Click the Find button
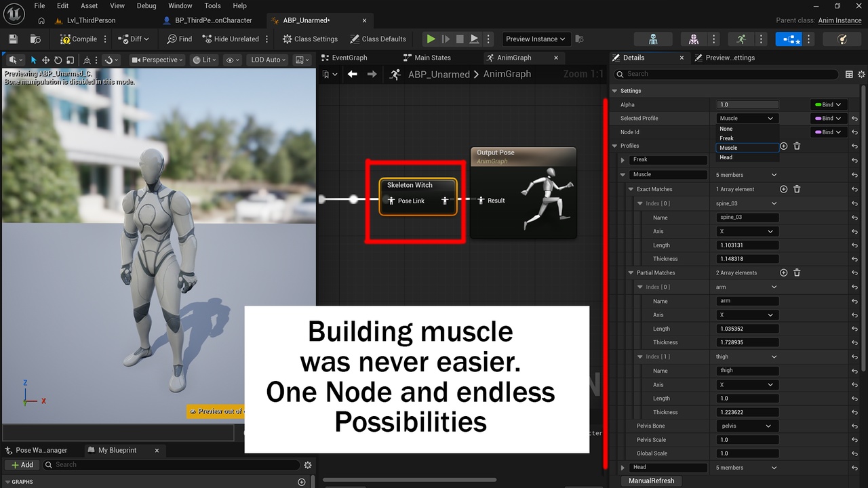This screenshot has width=868, height=488. point(178,39)
